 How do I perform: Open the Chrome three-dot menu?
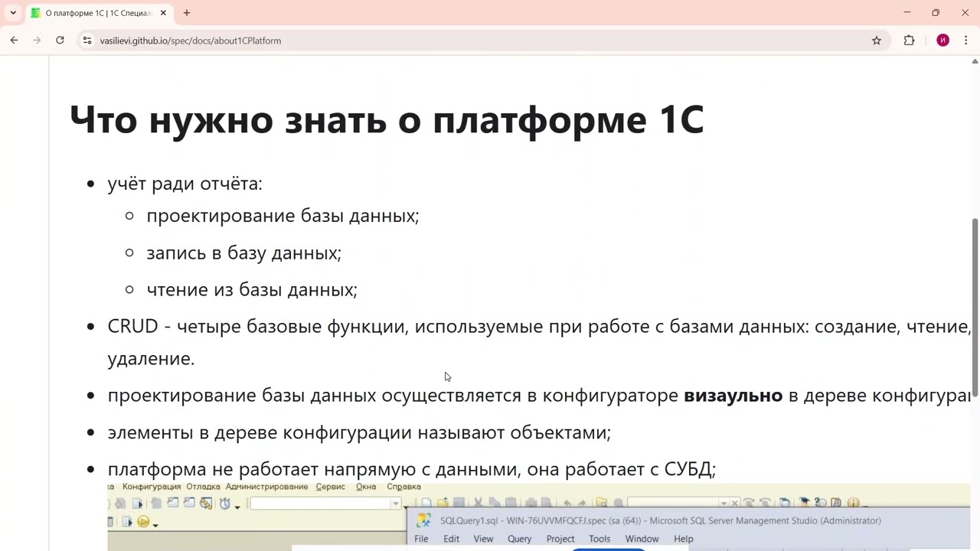coord(965,41)
